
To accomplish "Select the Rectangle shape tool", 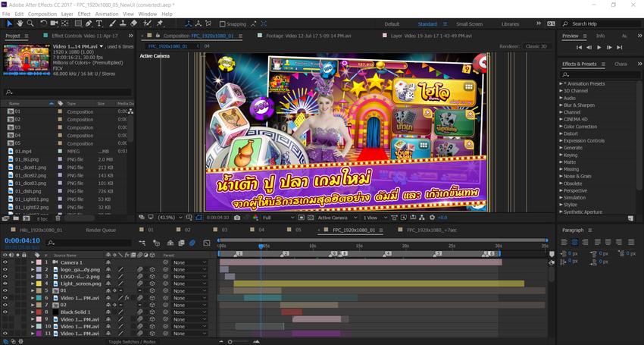I will 77,24.
